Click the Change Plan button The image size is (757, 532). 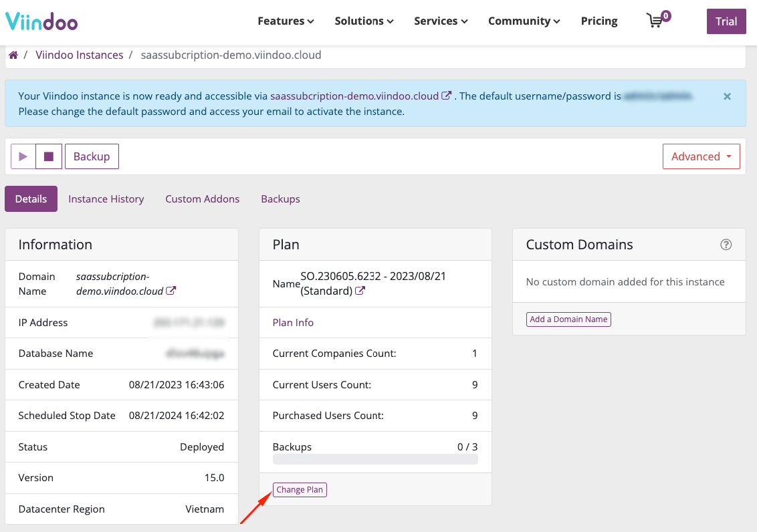click(x=300, y=489)
